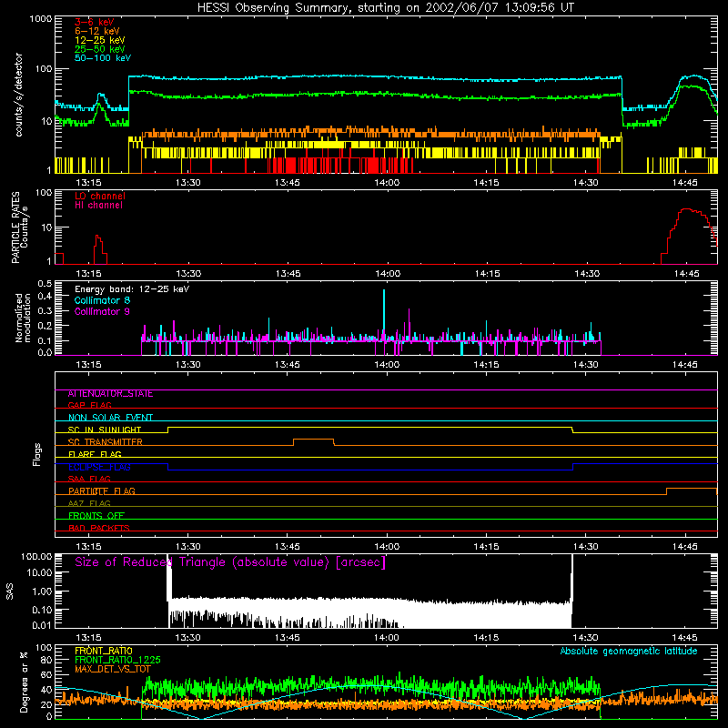Click the 'Degrees or %' axis label

click(24, 682)
